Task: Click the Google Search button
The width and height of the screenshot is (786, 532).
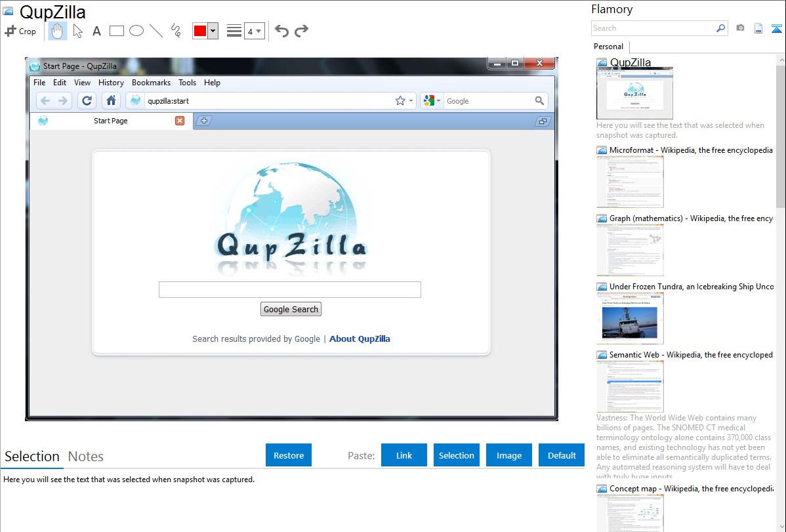Action: point(291,310)
